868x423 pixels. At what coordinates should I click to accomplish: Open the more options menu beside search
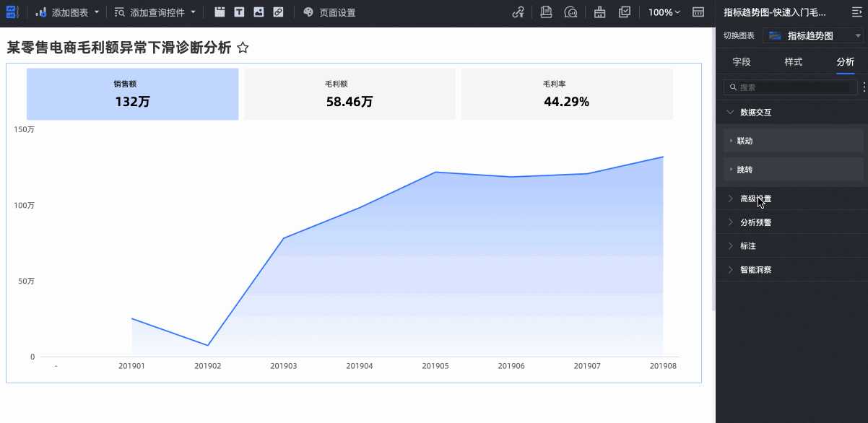(x=864, y=87)
